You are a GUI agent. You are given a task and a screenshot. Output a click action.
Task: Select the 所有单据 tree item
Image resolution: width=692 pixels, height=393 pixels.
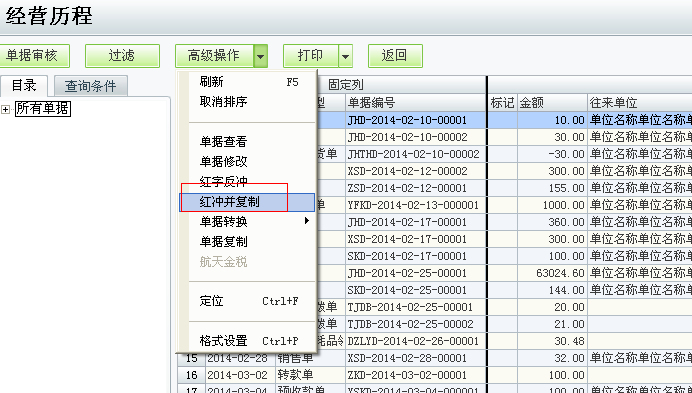(43, 109)
